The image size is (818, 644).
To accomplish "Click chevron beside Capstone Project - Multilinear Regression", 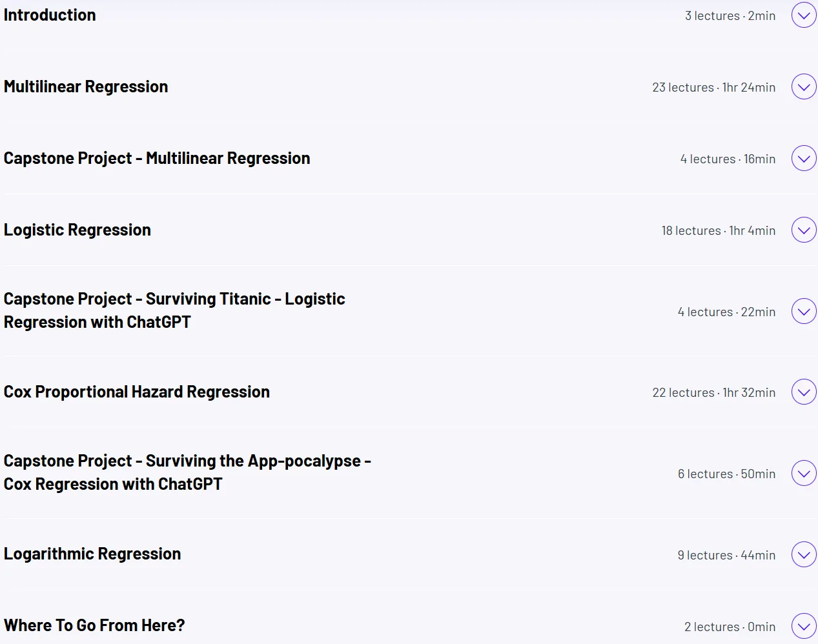I will pyautogui.click(x=804, y=158).
